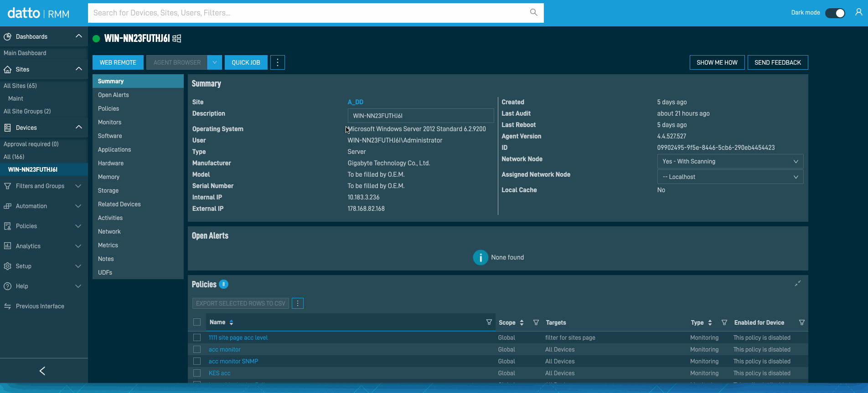Open the Metrics tab
Image resolution: width=868 pixels, height=393 pixels.
(138, 245)
